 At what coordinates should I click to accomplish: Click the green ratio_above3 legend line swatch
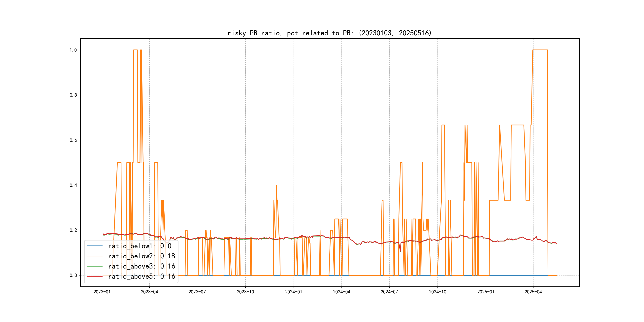94,266
